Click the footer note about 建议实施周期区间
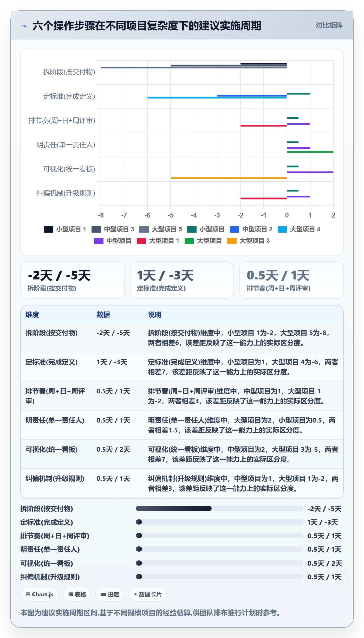This screenshot has width=364, height=638. tap(151, 613)
